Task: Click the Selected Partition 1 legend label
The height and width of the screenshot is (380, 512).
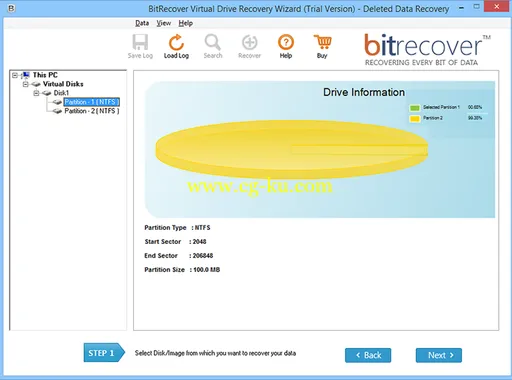Action: pos(441,107)
